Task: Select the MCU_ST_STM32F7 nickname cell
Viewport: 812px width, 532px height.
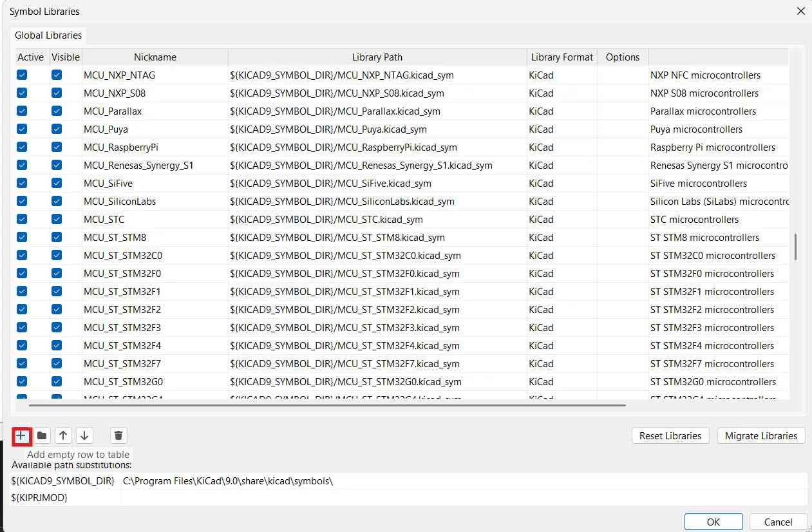Action: coord(155,363)
